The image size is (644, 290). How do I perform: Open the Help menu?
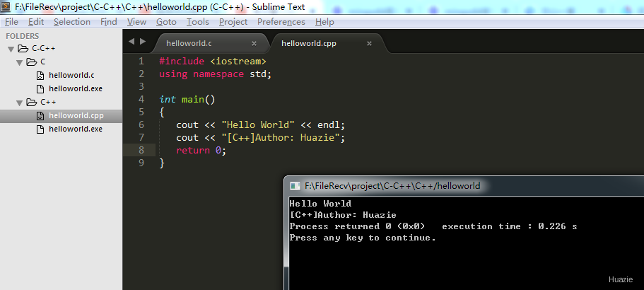coord(324,22)
